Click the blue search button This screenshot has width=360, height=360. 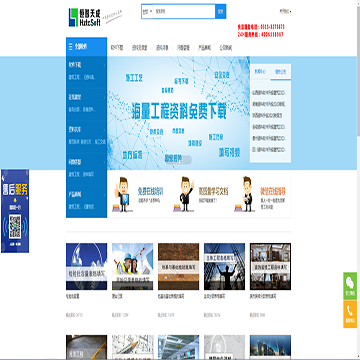click(x=220, y=11)
